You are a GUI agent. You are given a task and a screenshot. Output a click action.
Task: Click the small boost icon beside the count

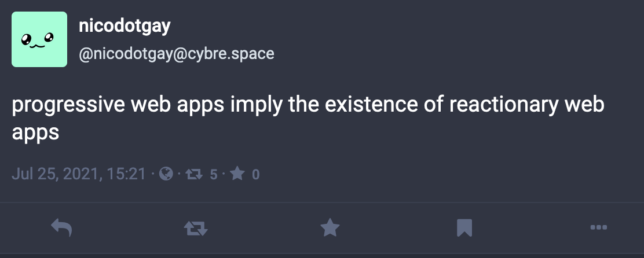[192, 174]
